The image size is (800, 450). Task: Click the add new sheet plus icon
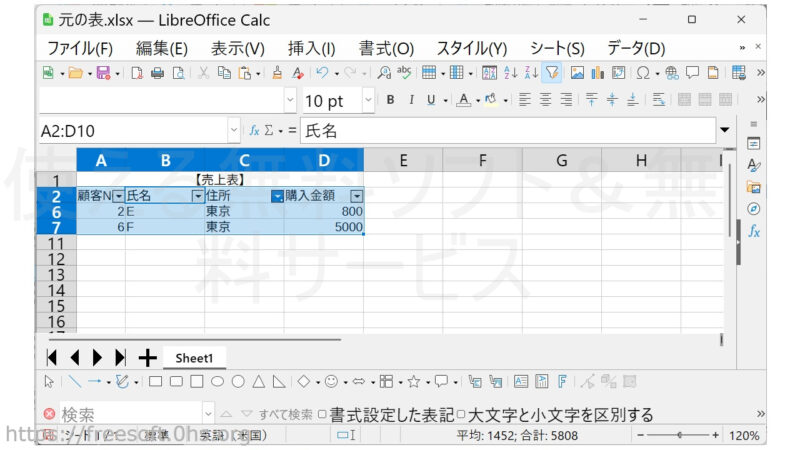pos(147,357)
